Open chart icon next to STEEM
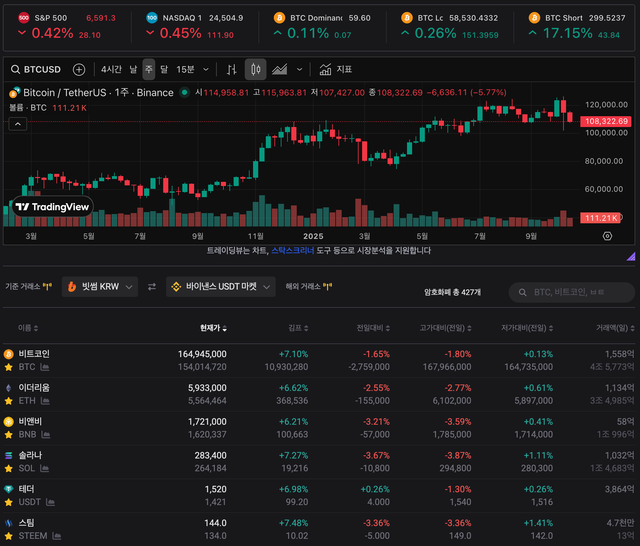 [x=57, y=536]
